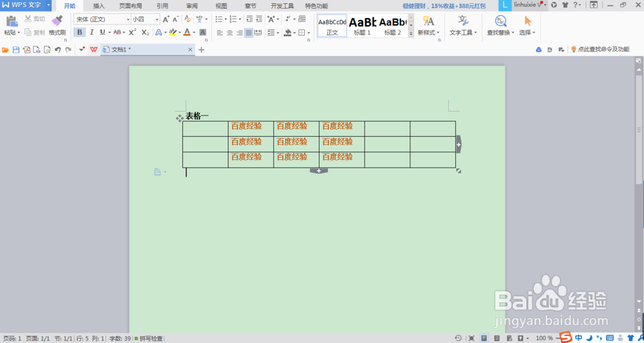Image resolution: width=644 pixels, height=343 pixels.
Task: Switch to outline view in status bar
Action: (x=497, y=338)
